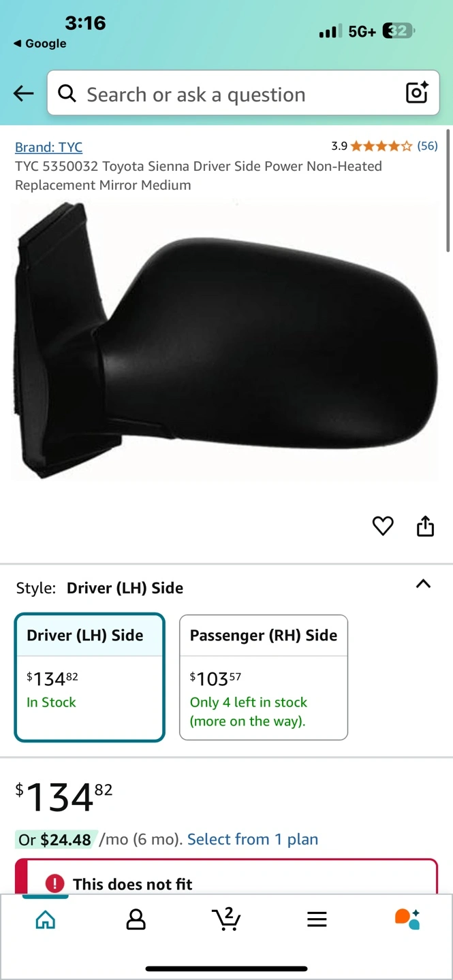This screenshot has height=980, width=453.
Task: Open hamburger menu icon
Action: tap(317, 920)
